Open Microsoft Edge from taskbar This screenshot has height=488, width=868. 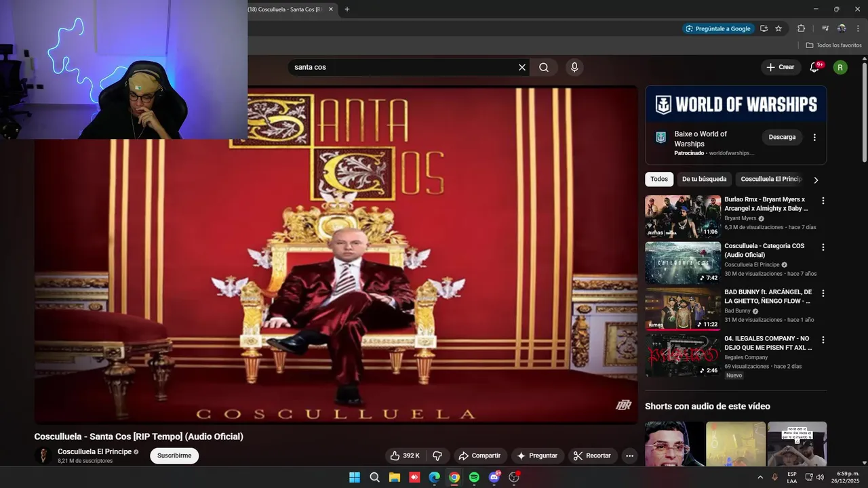(x=435, y=477)
